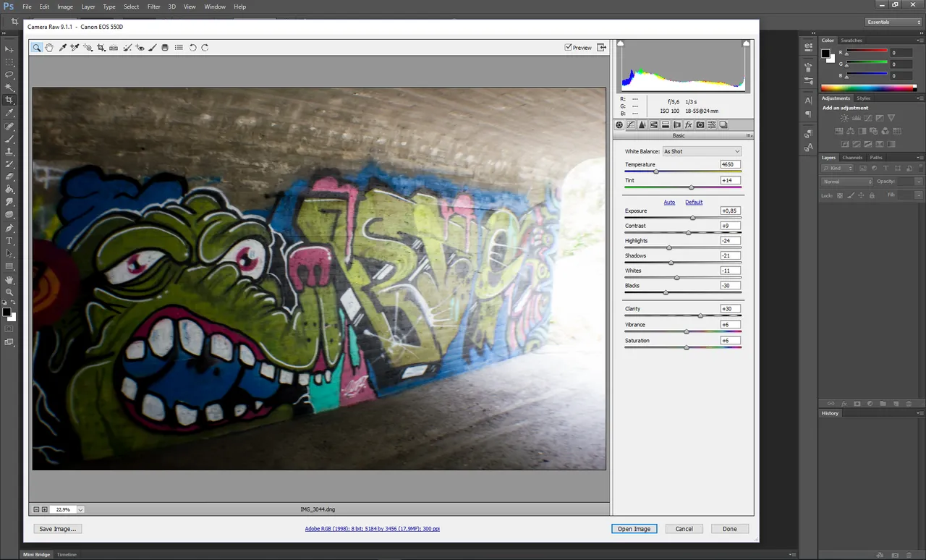Open the White Balance dropdown
Image resolution: width=926 pixels, height=560 pixels.
(x=702, y=151)
